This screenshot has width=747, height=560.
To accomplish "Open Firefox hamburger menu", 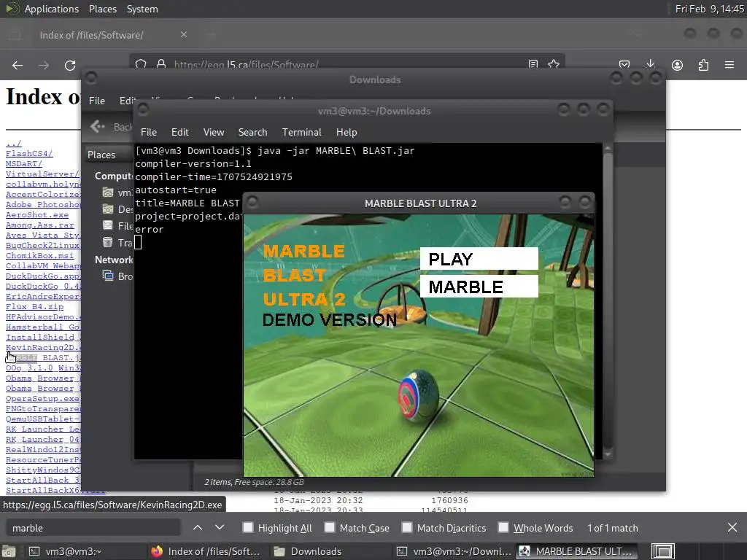I will click(x=729, y=65).
